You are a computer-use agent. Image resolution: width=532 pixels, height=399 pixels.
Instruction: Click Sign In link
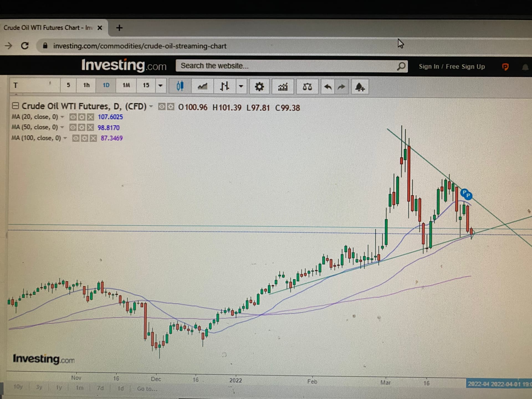tap(429, 66)
